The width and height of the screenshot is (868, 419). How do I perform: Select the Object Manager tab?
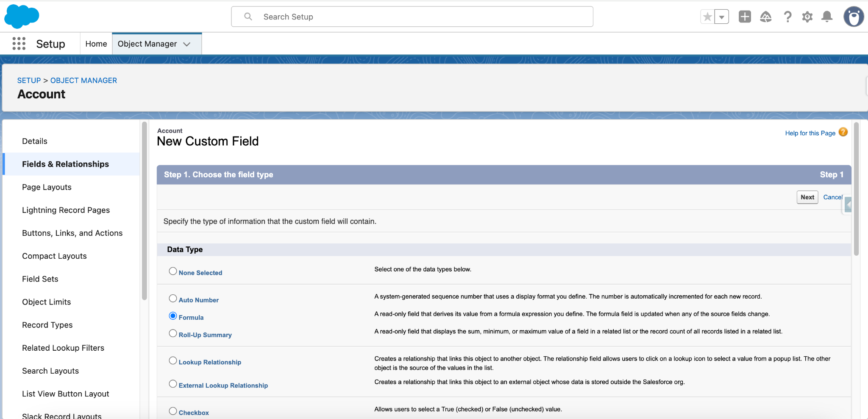pos(147,44)
